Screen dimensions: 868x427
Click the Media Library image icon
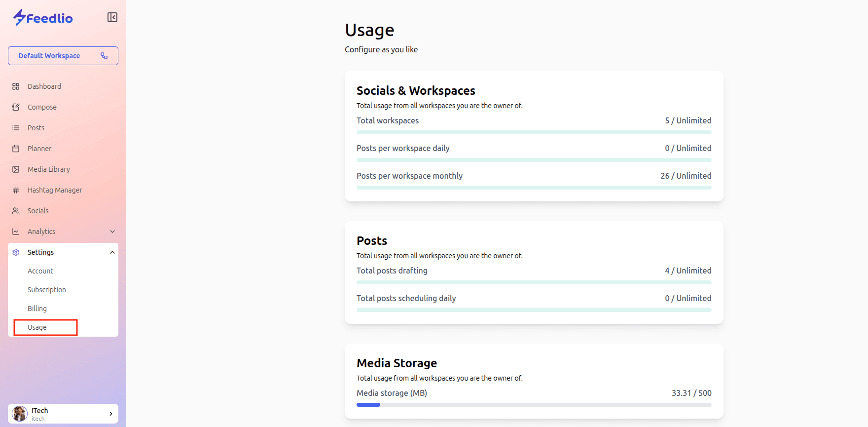coord(16,169)
